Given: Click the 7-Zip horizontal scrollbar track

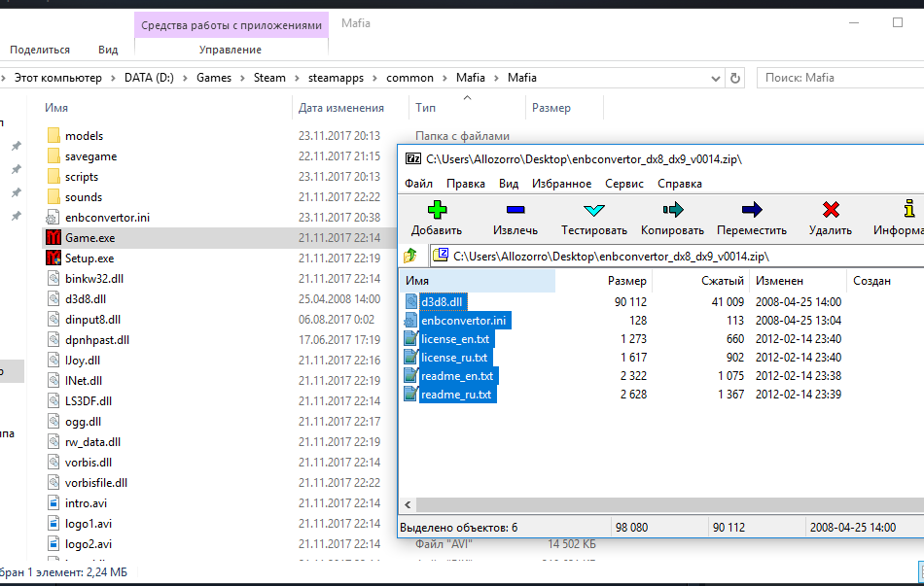Looking at the screenshot, I should (669, 504).
